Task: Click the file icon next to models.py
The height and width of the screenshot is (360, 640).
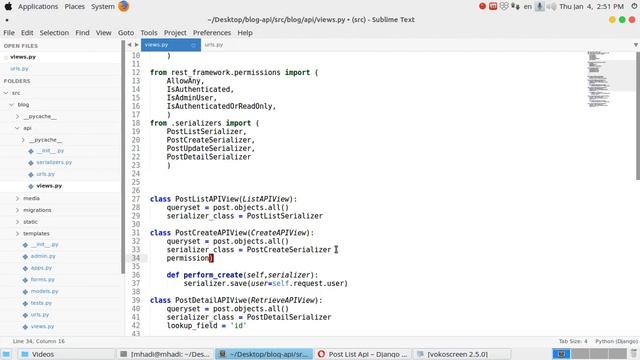Action: point(25,292)
